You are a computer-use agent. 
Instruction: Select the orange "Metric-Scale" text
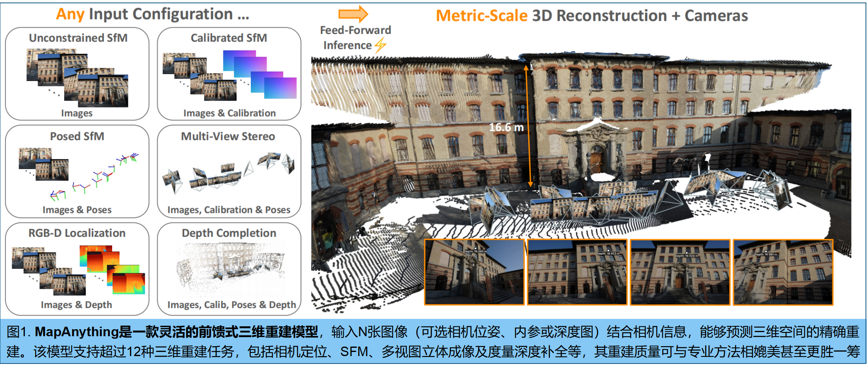(x=482, y=15)
